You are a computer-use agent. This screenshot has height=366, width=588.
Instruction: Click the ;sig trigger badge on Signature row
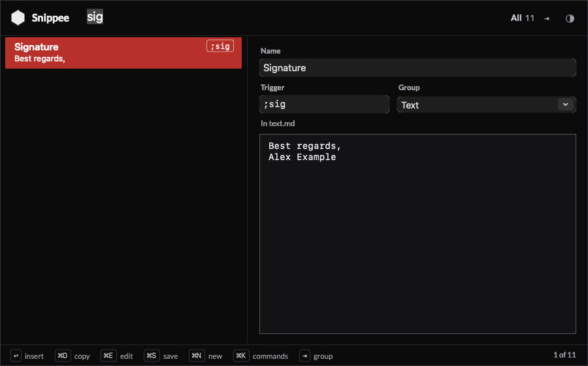pos(220,46)
